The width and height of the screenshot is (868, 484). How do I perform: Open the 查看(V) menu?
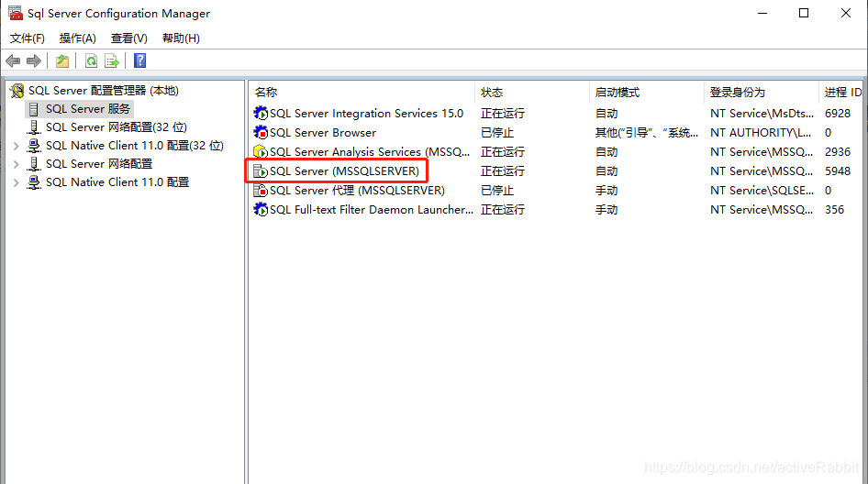129,38
